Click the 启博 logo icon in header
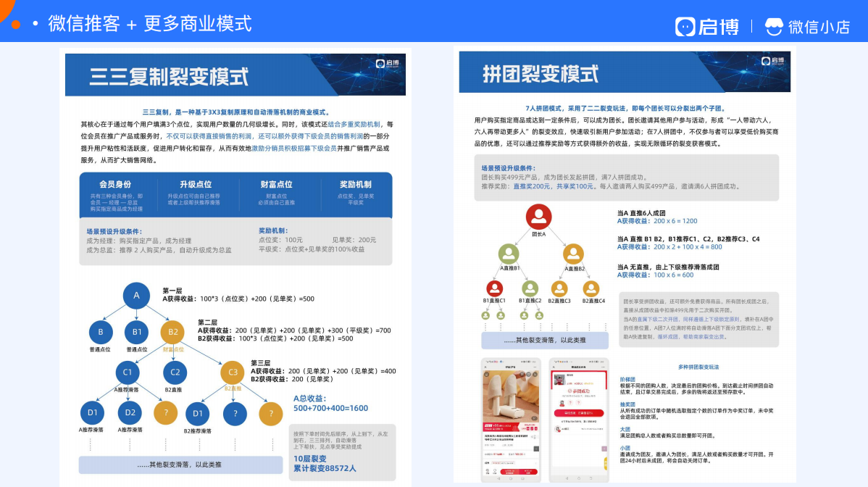This screenshot has width=868, height=487. coord(685,27)
